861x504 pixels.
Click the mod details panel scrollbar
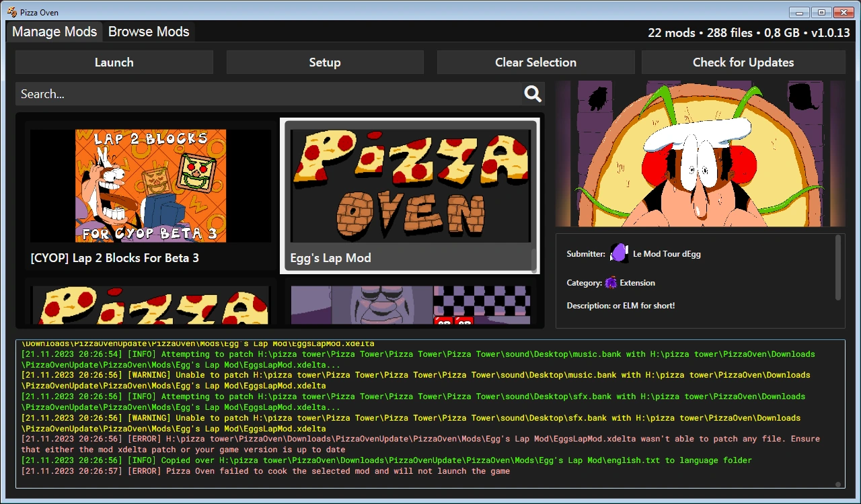[838, 267]
